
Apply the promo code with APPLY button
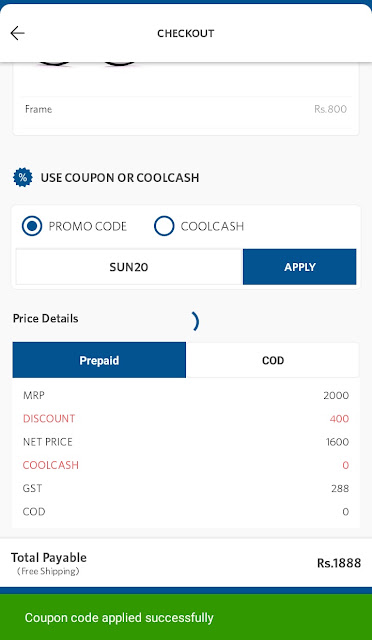299,267
